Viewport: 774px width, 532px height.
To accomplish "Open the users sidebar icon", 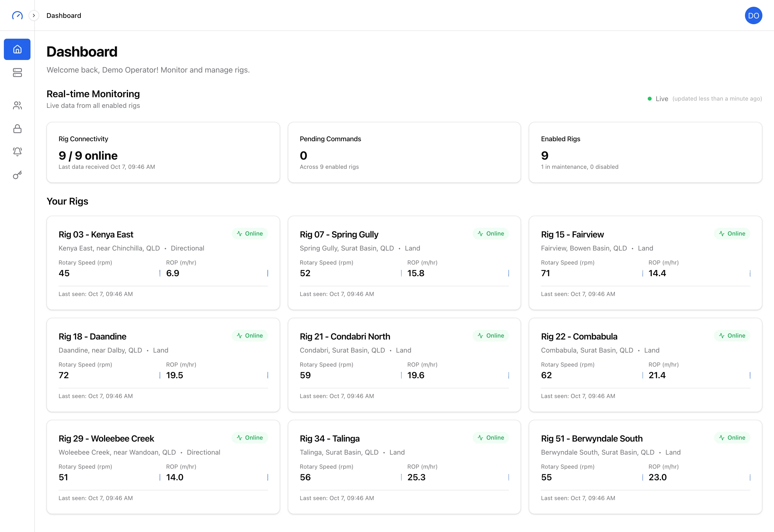I will 17,106.
